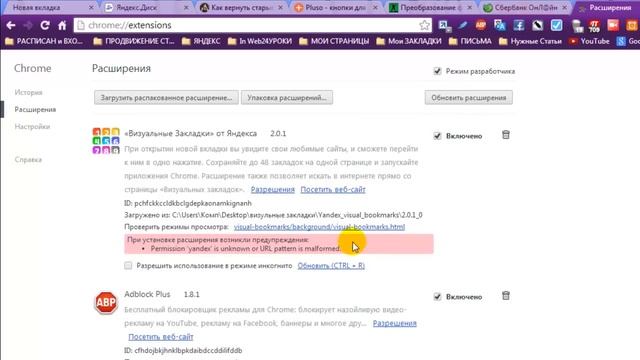Click the Visual Bookmarks colorful grid icon
This screenshot has width=640, height=360.
[x=106, y=141]
